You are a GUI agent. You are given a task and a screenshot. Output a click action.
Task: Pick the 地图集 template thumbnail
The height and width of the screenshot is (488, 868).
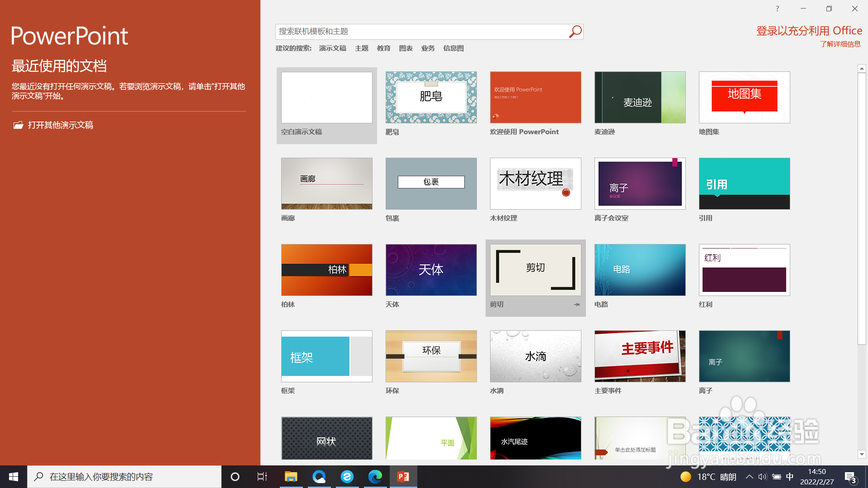[x=745, y=98]
